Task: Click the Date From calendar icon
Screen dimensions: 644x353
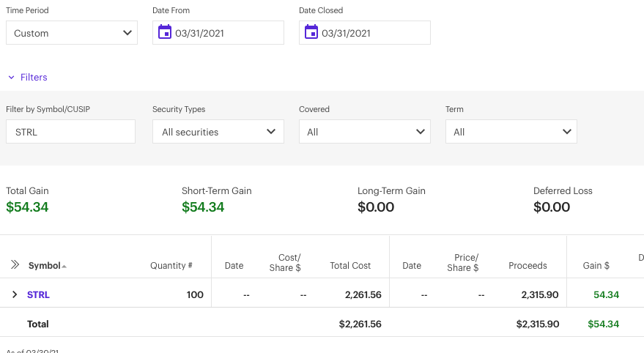Action: (x=165, y=32)
